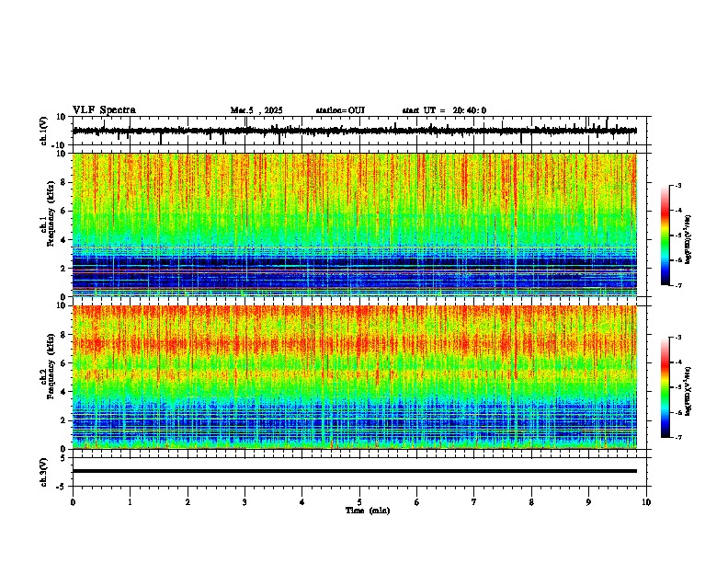Click time axis tick label '5'

[x=359, y=502]
